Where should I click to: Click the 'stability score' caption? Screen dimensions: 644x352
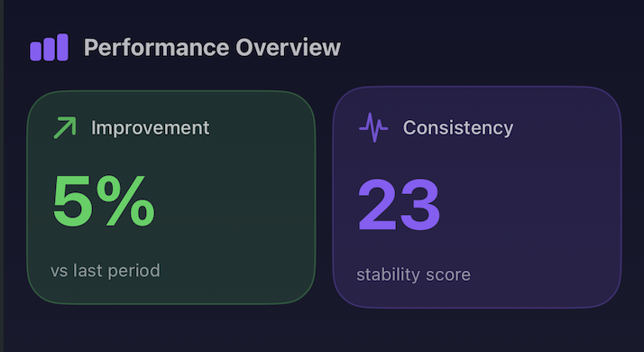[414, 274]
